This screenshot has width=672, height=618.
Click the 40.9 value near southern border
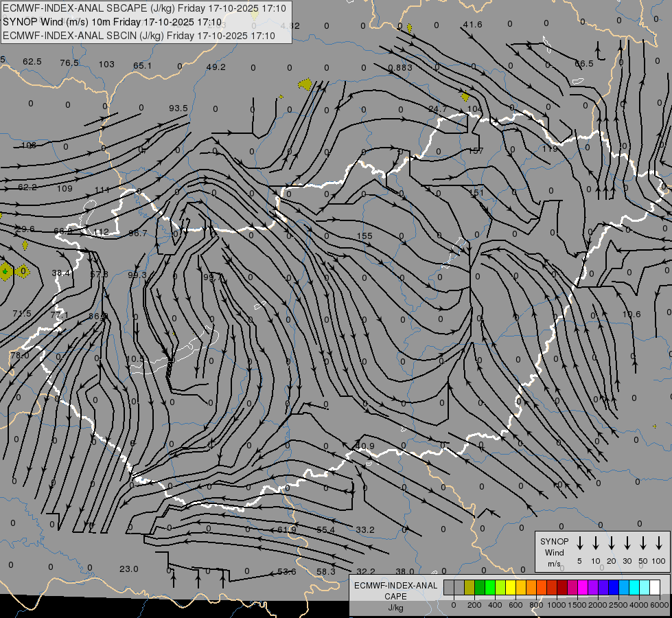click(364, 446)
